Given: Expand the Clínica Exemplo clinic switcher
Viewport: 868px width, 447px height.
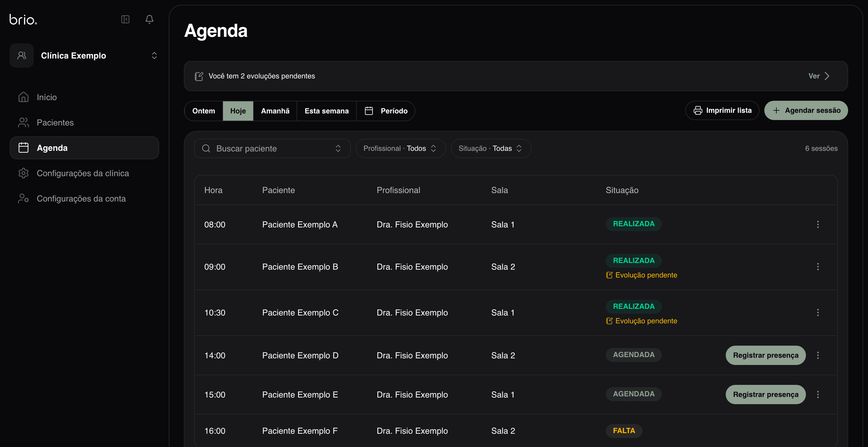Looking at the screenshot, I should pyautogui.click(x=154, y=55).
